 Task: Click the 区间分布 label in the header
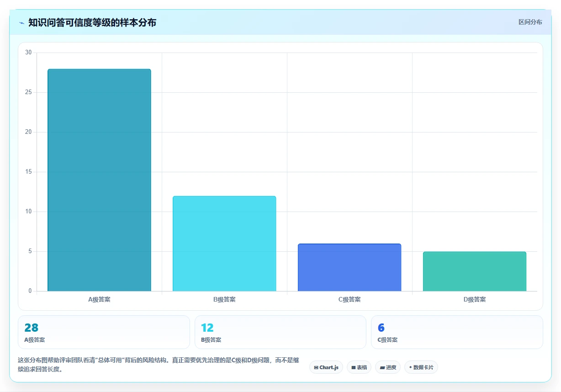click(530, 22)
